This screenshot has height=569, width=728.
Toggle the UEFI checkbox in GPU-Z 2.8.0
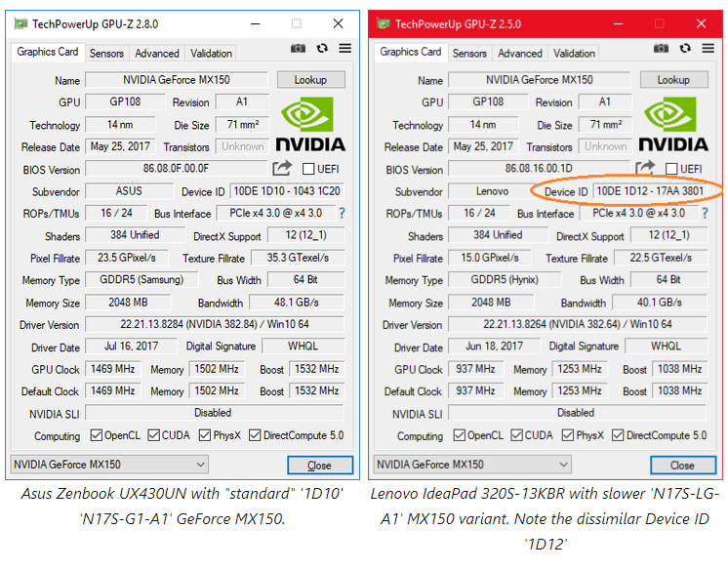pos(308,169)
